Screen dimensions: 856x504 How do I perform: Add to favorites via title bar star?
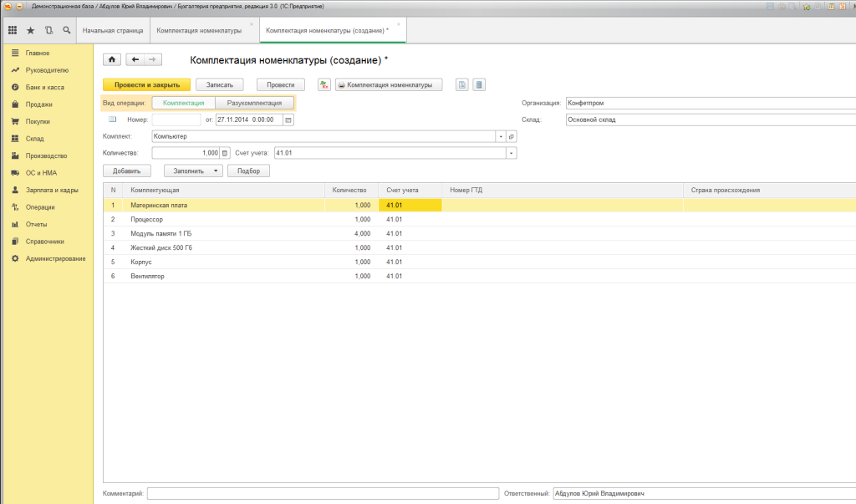coord(807,6)
